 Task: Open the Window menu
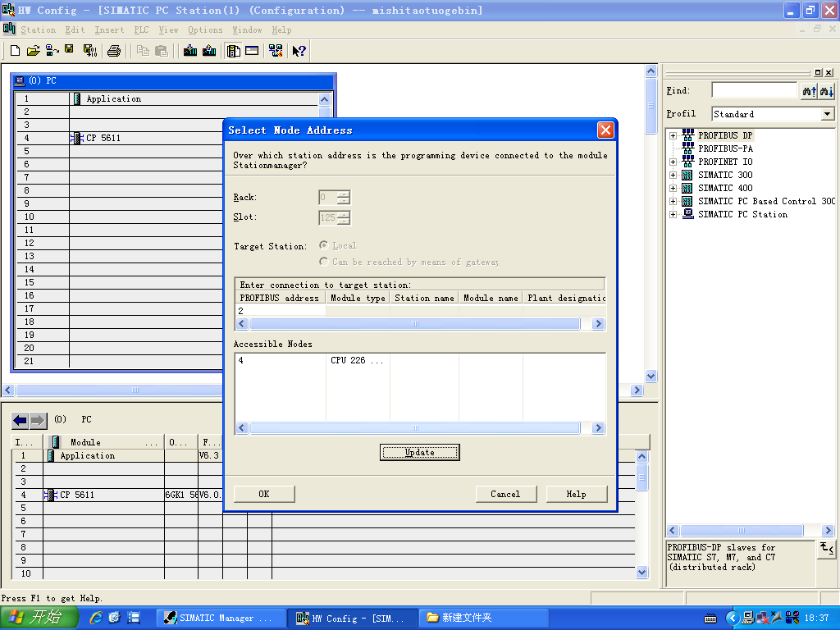point(247,30)
